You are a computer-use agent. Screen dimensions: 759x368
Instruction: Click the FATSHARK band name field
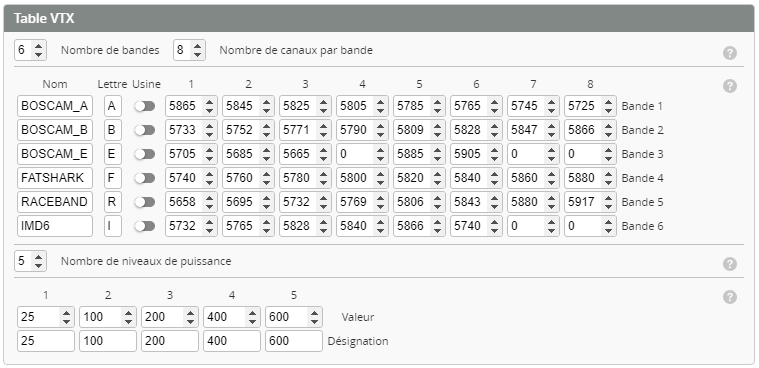pos(55,178)
